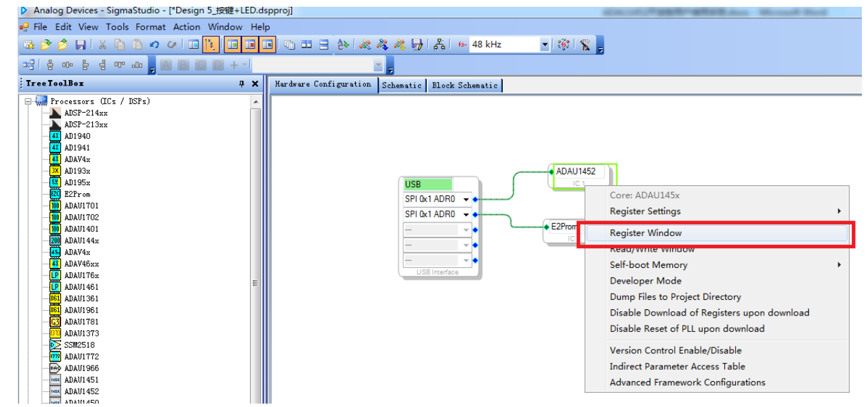Select AD1941 in the processor tree
868x407 pixels.
(x=77, y=148)
